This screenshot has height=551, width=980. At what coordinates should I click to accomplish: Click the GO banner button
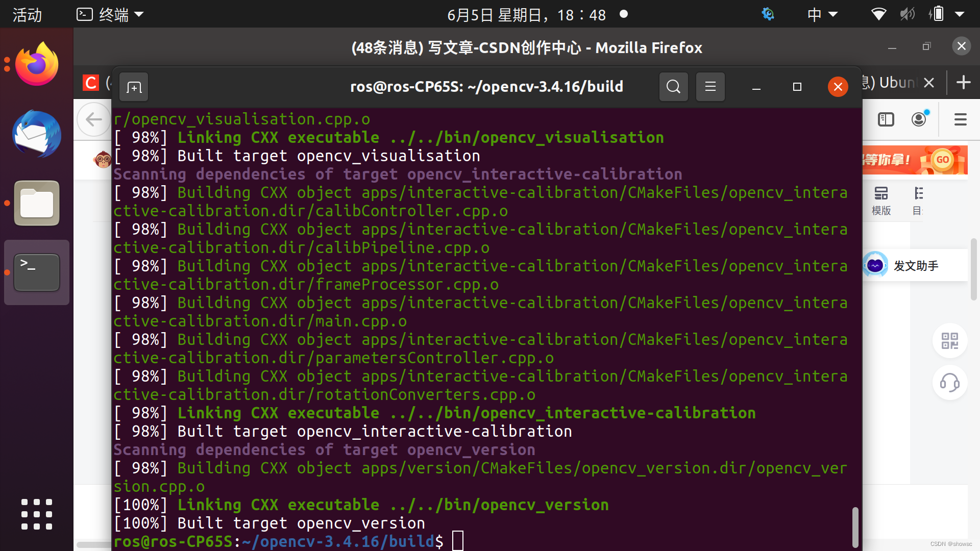[942, 160]
